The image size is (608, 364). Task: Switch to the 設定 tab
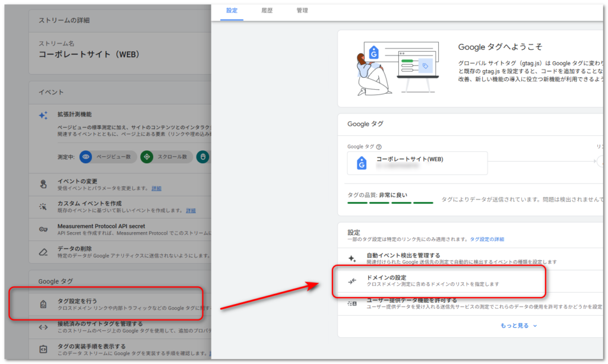[232, 11]
